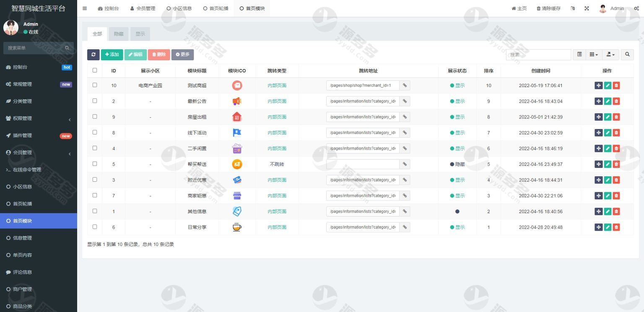Image resolution: width=644 pixels, height=312 pixels.
Task: Toggle table card view icon
Action: pos(579,54)
